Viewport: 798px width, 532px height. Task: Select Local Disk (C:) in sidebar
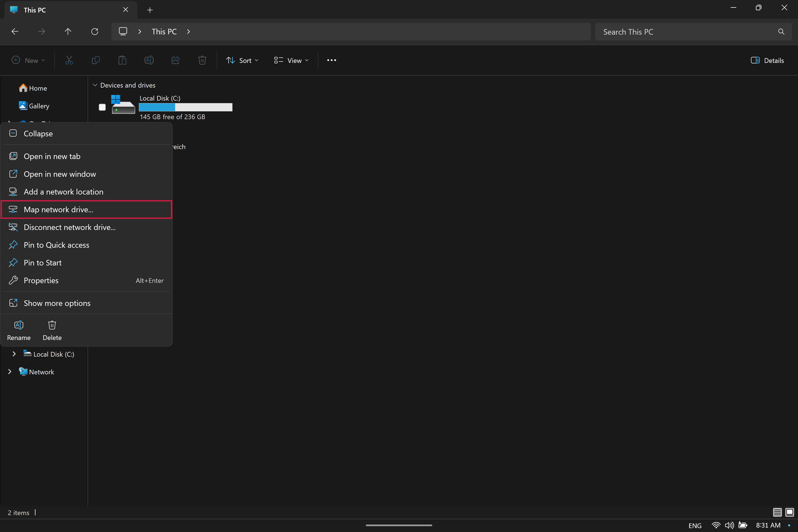48,354
